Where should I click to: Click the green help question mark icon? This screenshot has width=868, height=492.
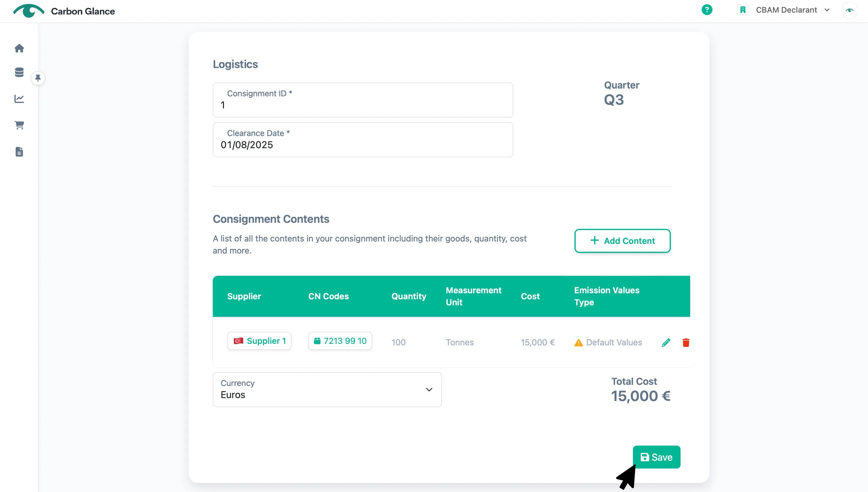tap(707, 10)
